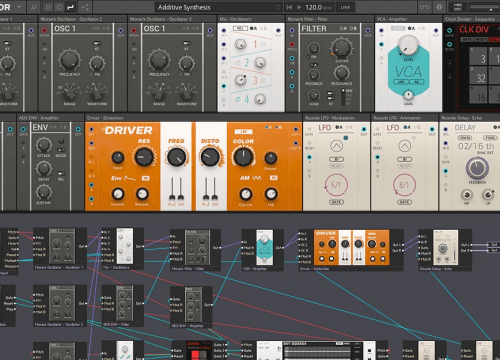Select the Driver - Distortion node in structure
The width and height of the screenshot is (500, 360).
pos(352,250)
